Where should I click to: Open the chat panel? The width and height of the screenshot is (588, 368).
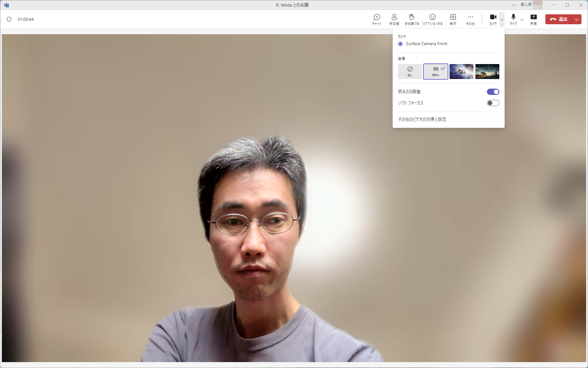[x=376, y=19]
